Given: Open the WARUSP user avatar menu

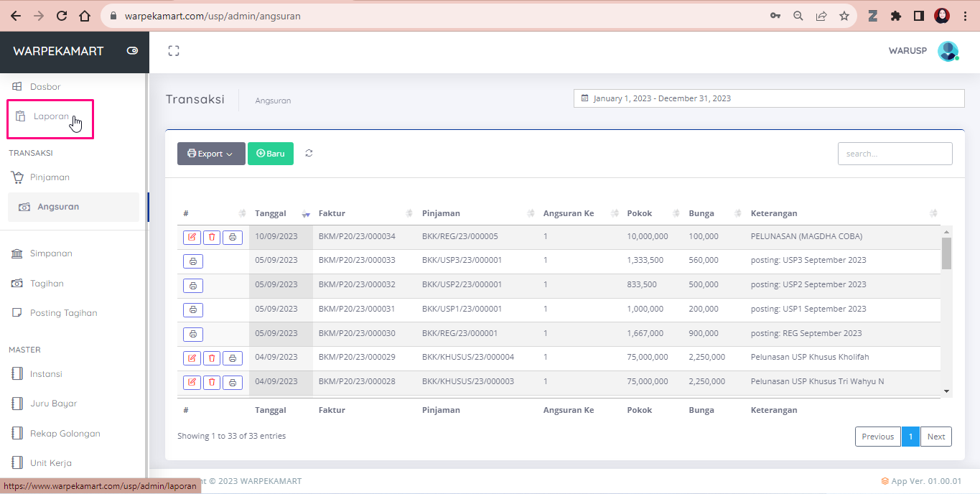Looking at the screenshot, I should [948, 51].
